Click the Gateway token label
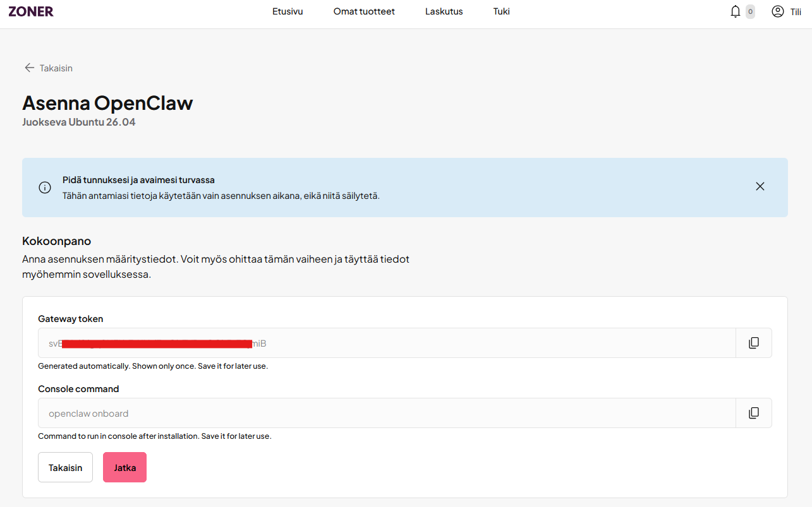This screenshot has height=507, width=812. tap(71, 319)
